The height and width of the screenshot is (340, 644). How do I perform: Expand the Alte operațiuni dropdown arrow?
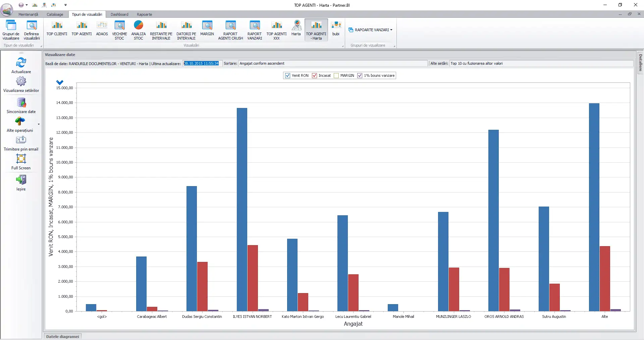coord(39,124)
